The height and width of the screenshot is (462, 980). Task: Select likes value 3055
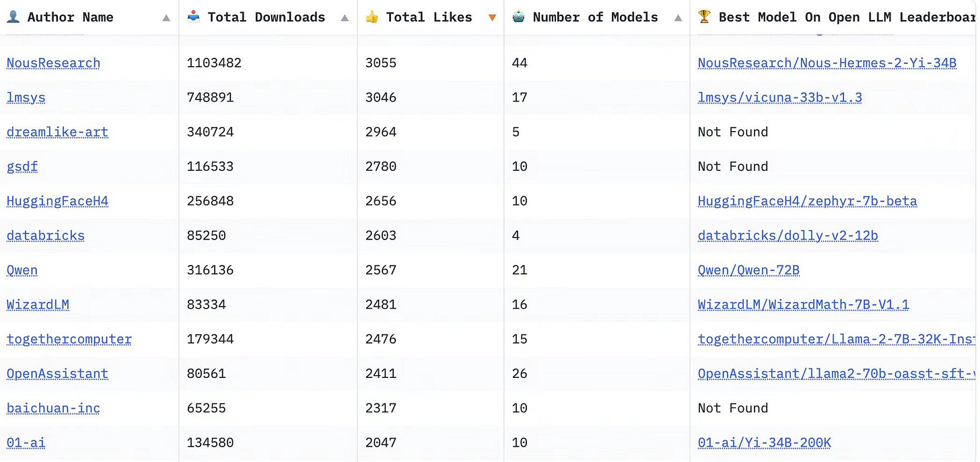(381, 63)
